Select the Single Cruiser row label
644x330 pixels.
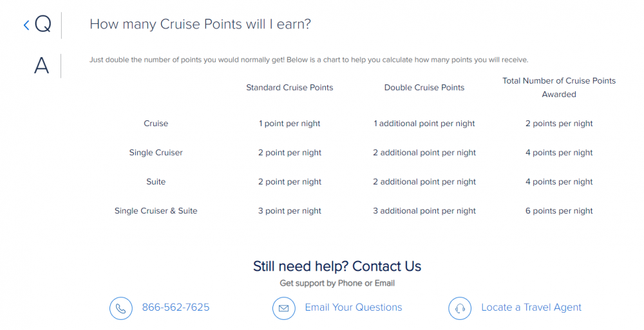pos(156,152)
